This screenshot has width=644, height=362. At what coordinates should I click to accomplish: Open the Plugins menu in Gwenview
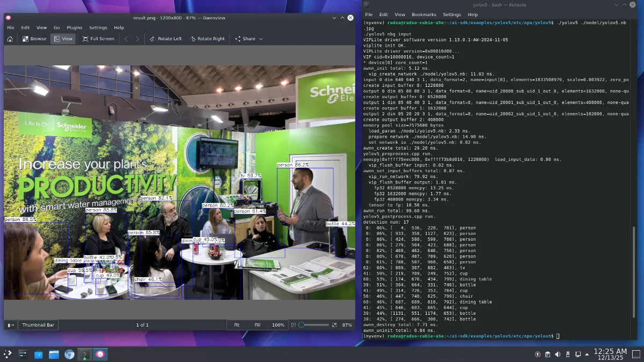tap(75, 27)
